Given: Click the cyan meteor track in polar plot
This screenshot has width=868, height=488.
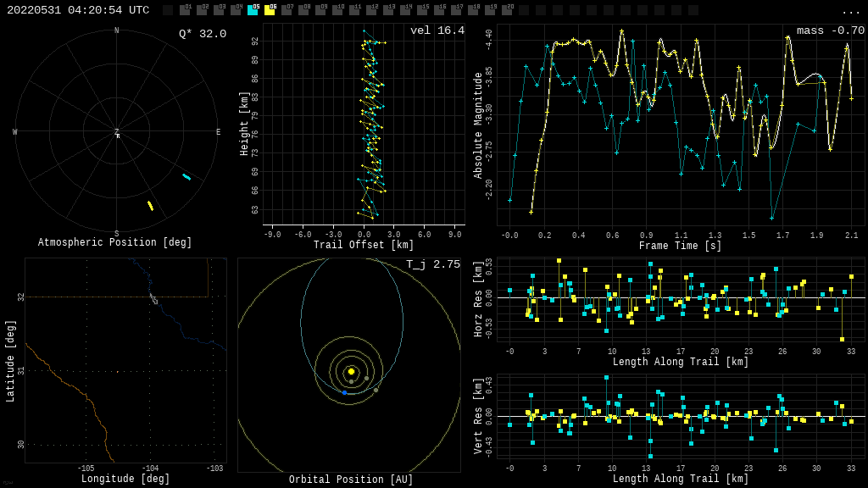Looking at the screenshot, I should (x=186, y=176).
